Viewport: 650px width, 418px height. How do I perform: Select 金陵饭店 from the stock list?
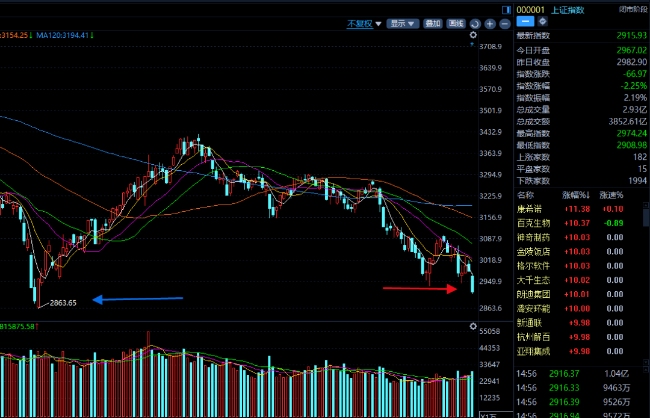coord(533,251)
